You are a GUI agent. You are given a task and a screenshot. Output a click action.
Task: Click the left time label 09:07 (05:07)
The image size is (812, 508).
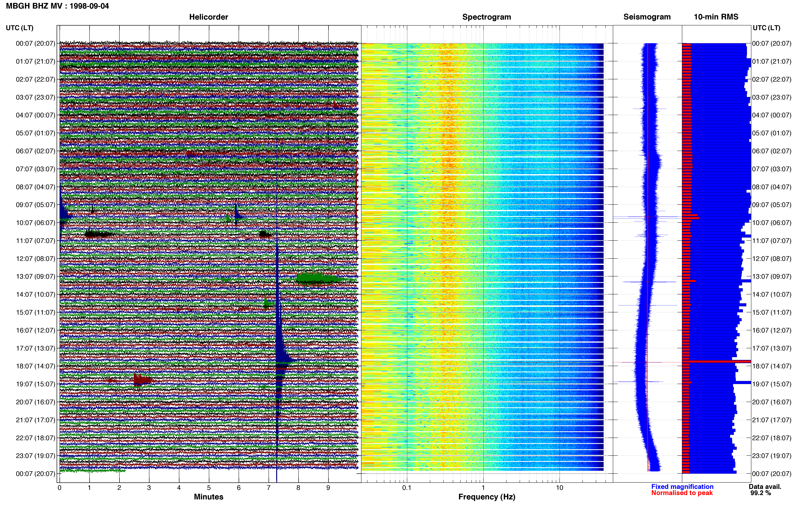(x=36, y=205)
